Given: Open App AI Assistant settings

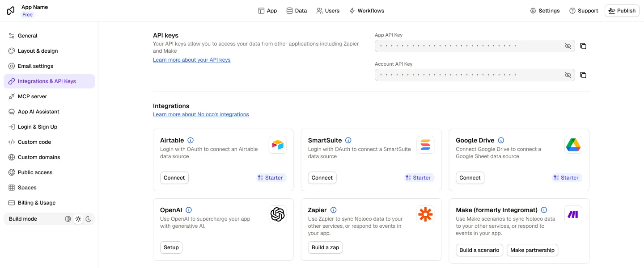Looking at the screenshot, I should (x=49, y=112).
